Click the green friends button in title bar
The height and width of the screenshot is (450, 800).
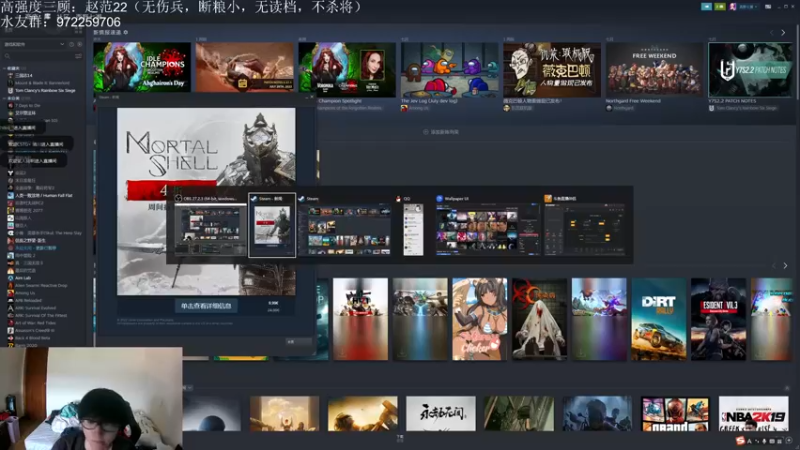point(719,7)
